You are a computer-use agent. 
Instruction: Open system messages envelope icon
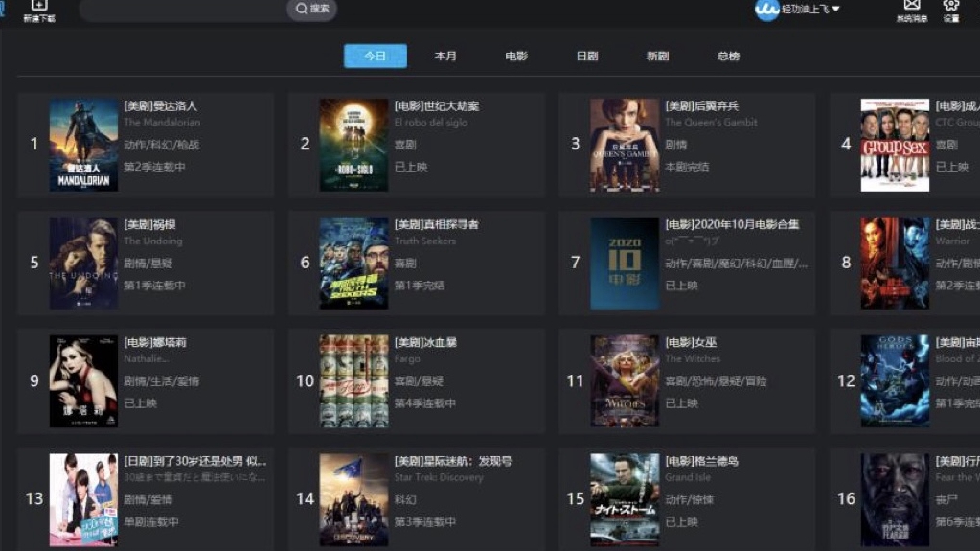[912, 6]
